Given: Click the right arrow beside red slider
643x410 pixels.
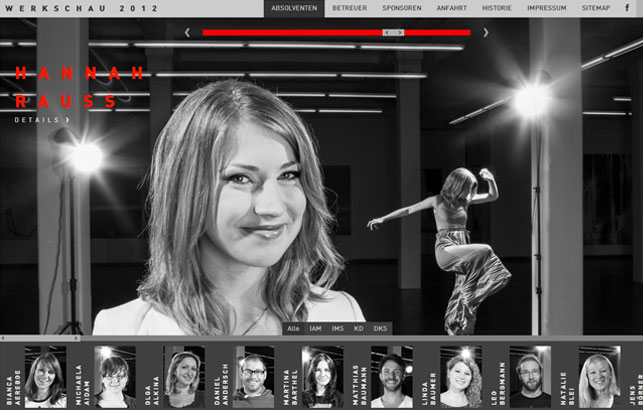Looking at the screenshot, I should coord(486,32).
